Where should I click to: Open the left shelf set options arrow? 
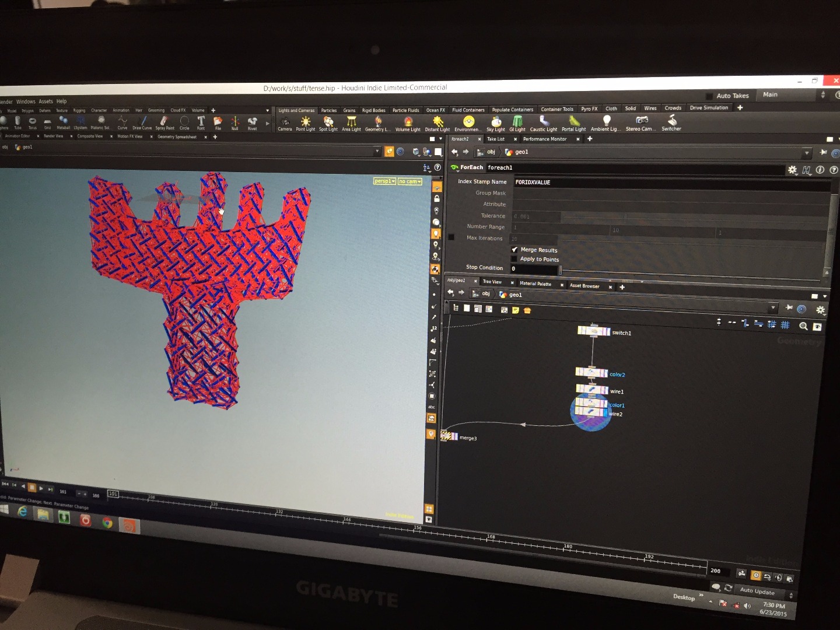[268, 110]
